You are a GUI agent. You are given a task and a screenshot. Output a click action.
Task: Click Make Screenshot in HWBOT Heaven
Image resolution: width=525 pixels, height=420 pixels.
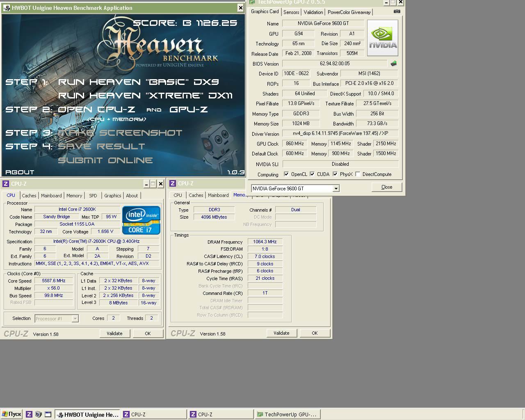pos(120,133)
